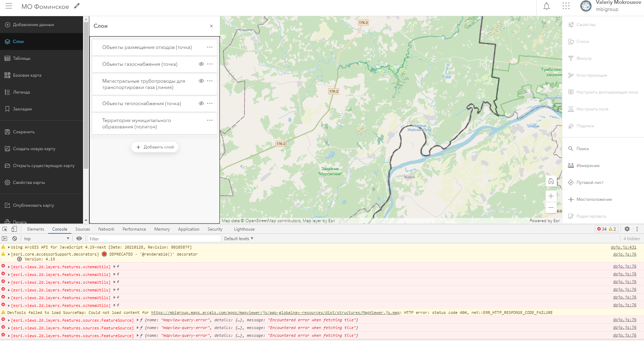Open the Default levels dropdown
The image size is (644, 341).
click(239, 239)
